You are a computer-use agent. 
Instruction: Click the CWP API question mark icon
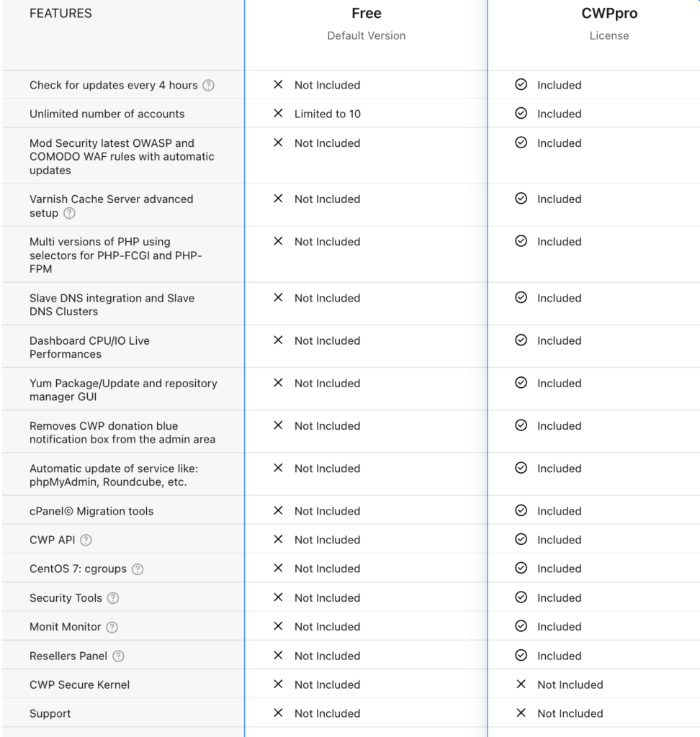[x=86, y=541]
